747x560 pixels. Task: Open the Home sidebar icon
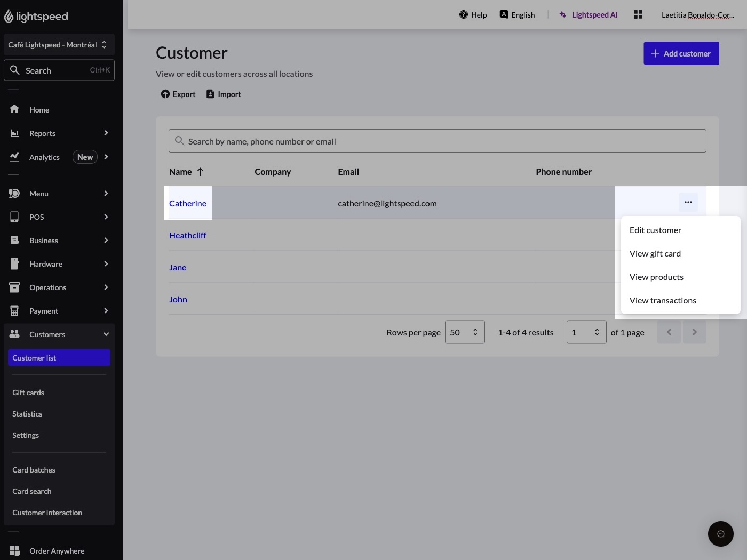(14, 109)
